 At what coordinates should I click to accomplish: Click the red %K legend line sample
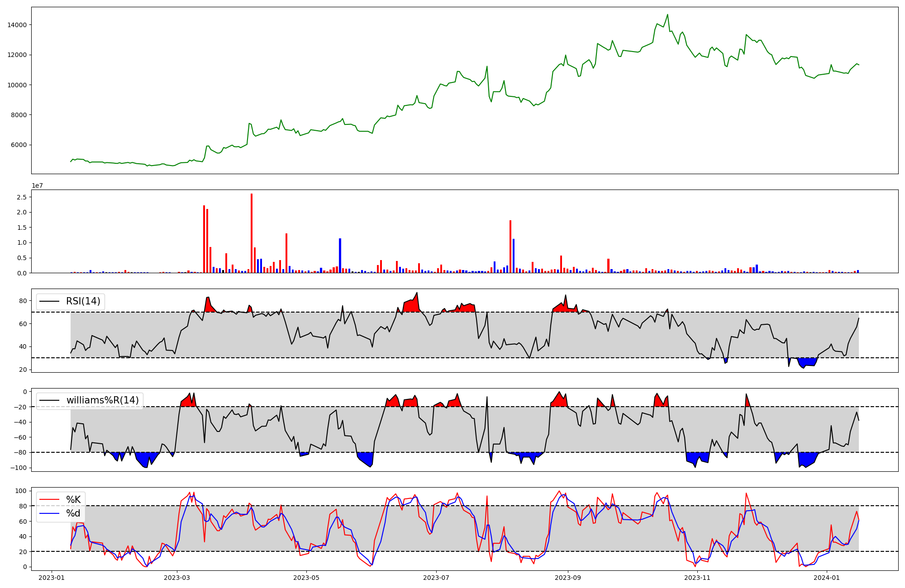point(50,500)
